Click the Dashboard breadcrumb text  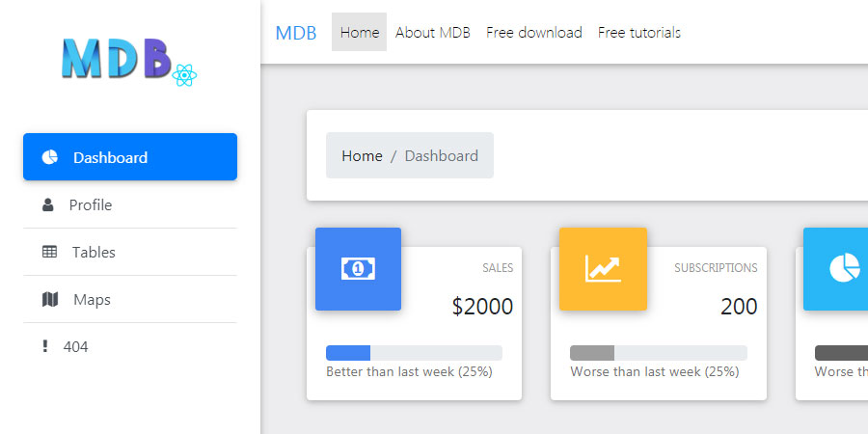point(441,156)
